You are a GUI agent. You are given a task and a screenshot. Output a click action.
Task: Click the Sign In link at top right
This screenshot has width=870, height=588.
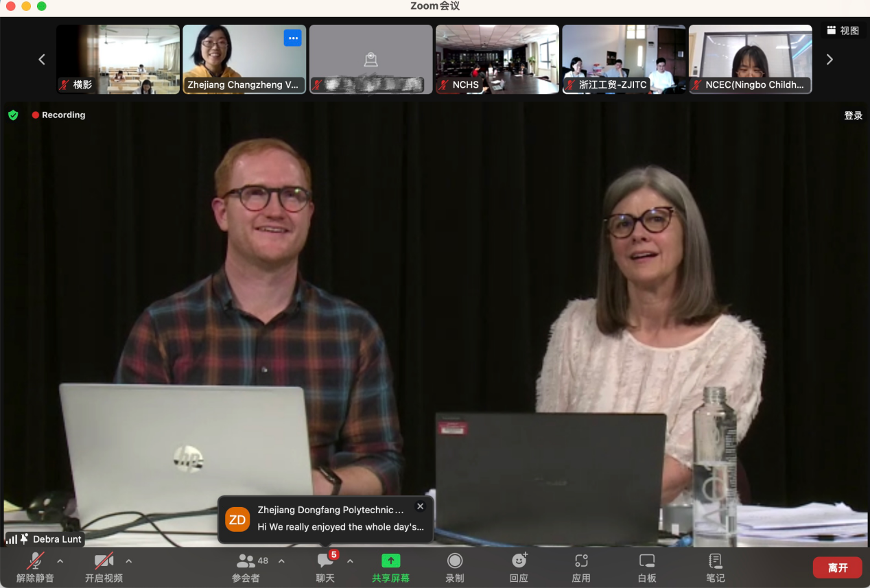(x=853, y=115)
